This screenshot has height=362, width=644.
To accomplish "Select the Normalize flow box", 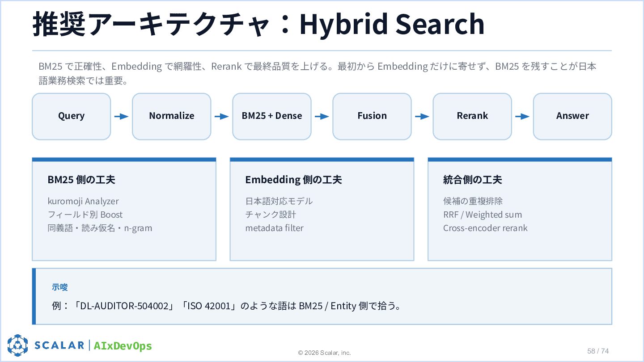I will coord(171,116).
